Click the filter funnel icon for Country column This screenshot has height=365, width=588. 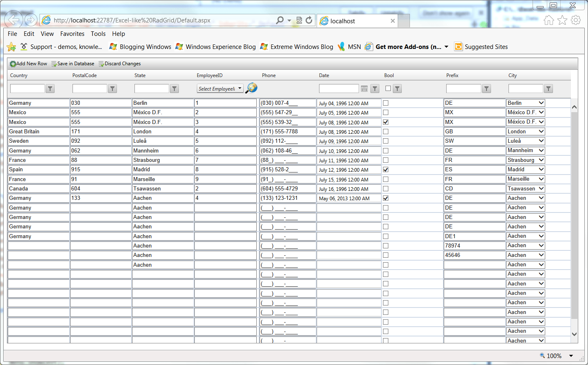[49, 88]
